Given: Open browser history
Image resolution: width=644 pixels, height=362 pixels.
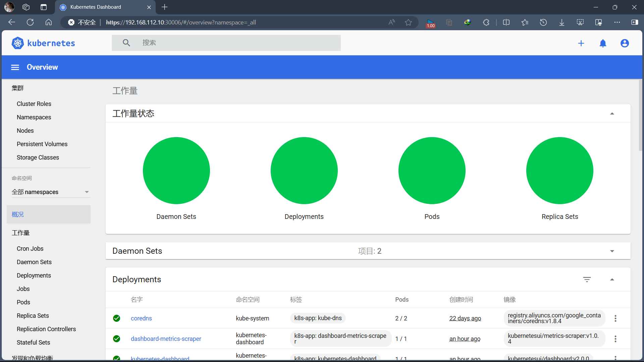Looking at the screenshot, I should point(543,22).
